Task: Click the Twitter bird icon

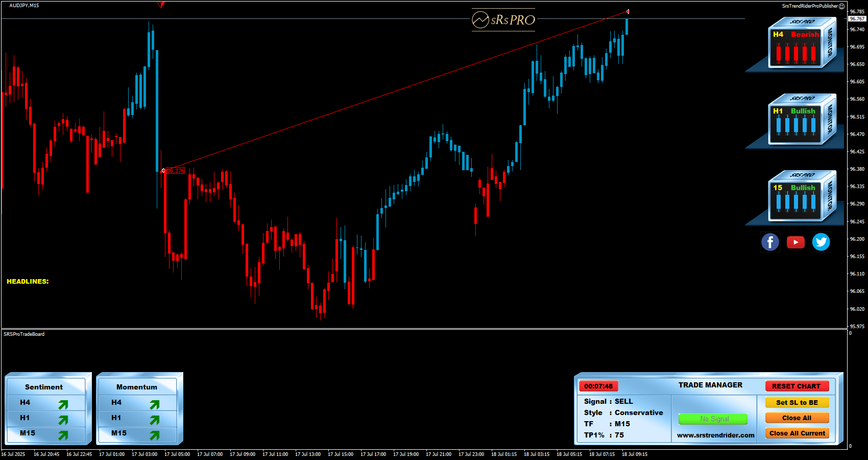Action: (x=821, y=242)
